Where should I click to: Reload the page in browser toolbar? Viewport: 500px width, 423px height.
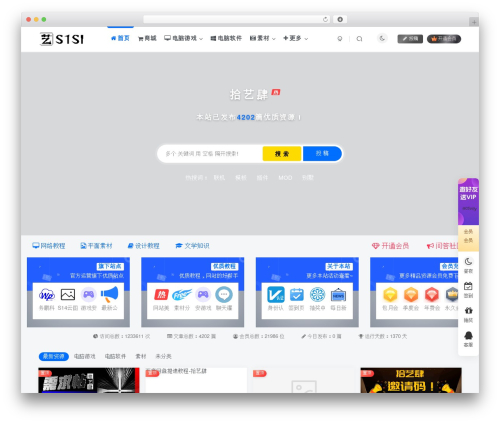(325, 19)
